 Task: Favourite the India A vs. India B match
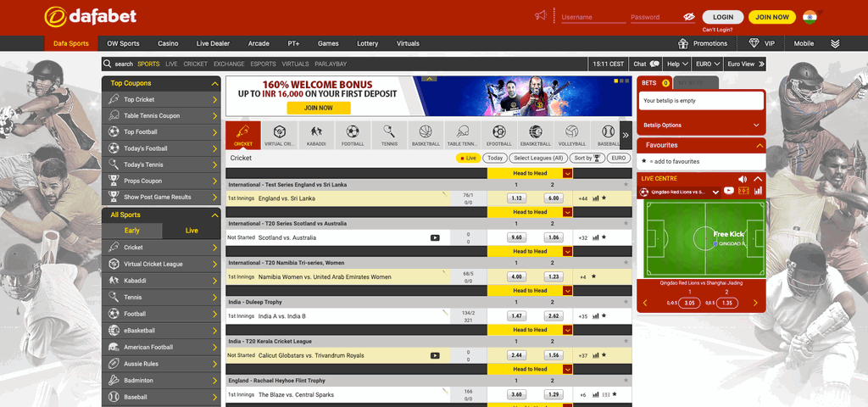coord(604,315)
